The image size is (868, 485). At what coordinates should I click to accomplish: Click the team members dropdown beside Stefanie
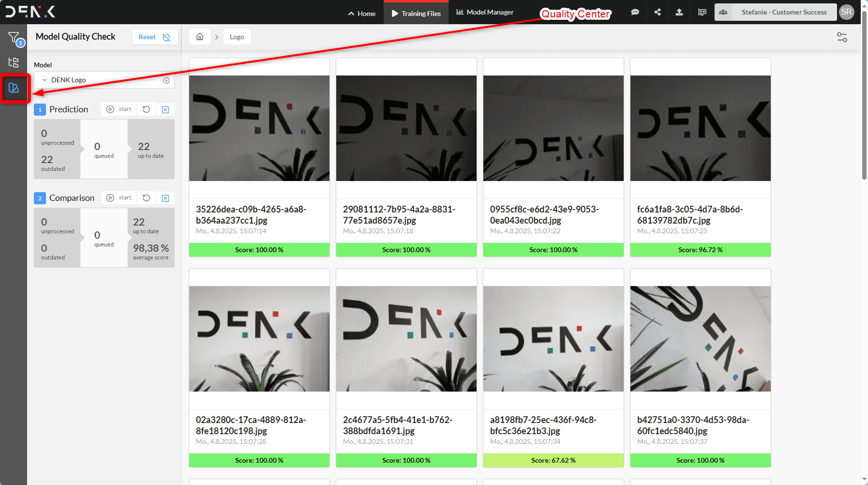[723, 12]
